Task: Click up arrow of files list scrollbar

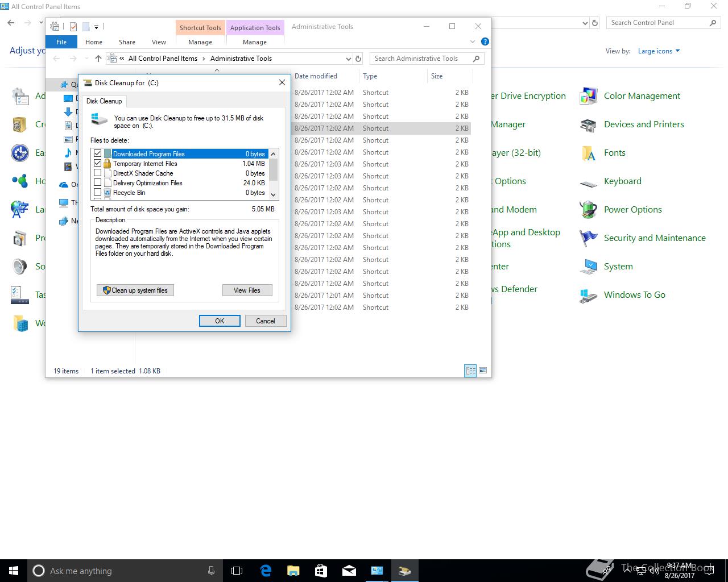Action: point(274,153)
